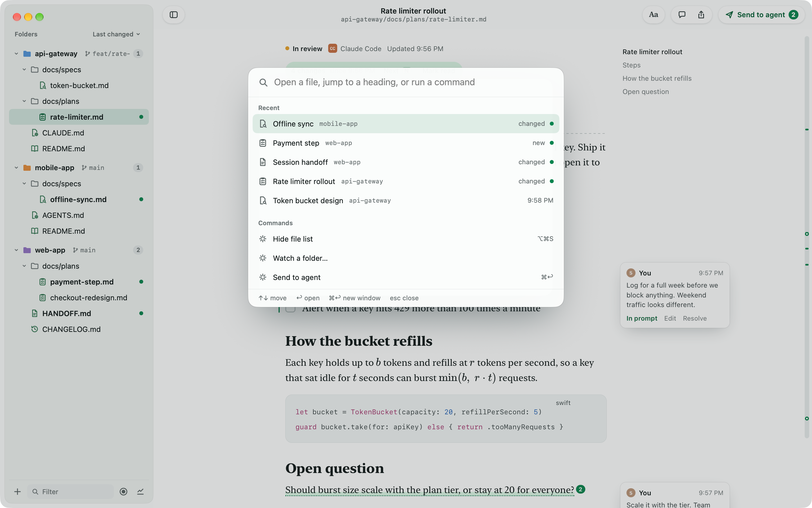Click Open question in outline
Viewport: 812px width, 508px height.
point(645,92)
